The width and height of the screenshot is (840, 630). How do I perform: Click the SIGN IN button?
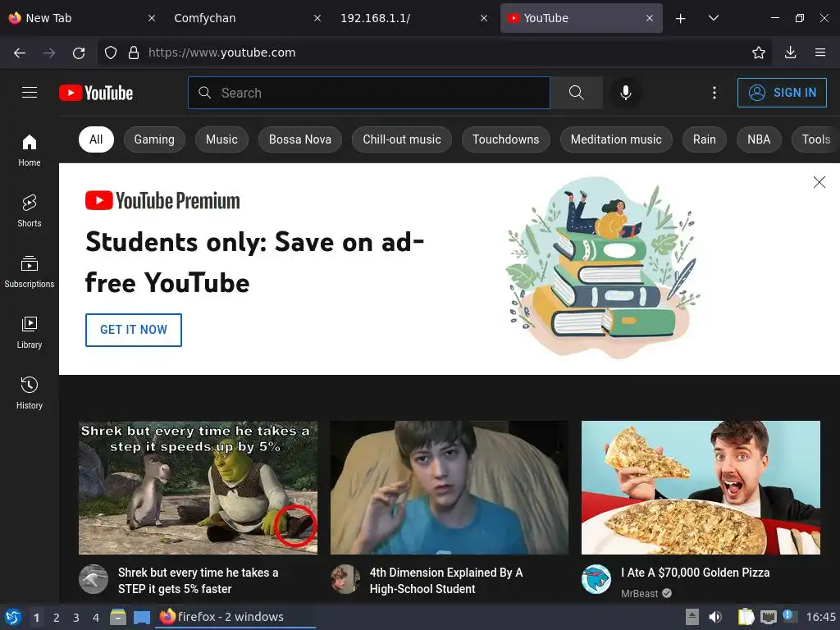click(x=782, y=93)
